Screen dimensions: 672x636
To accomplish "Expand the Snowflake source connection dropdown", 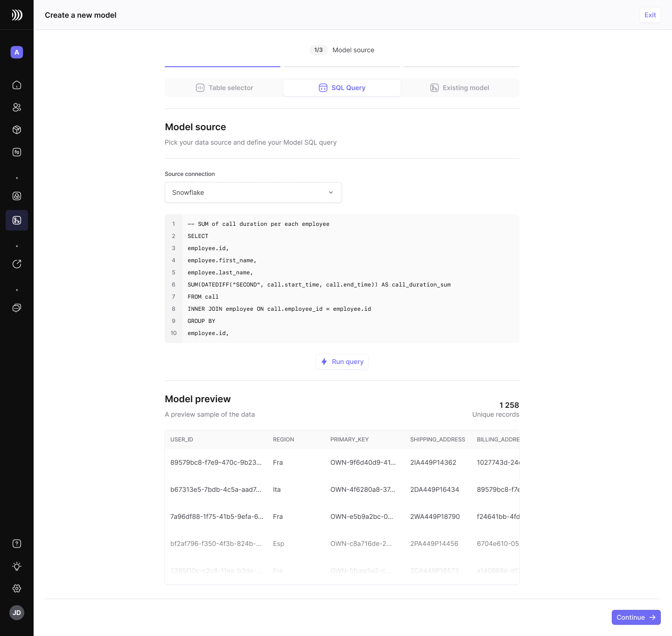I will (253, 192).
